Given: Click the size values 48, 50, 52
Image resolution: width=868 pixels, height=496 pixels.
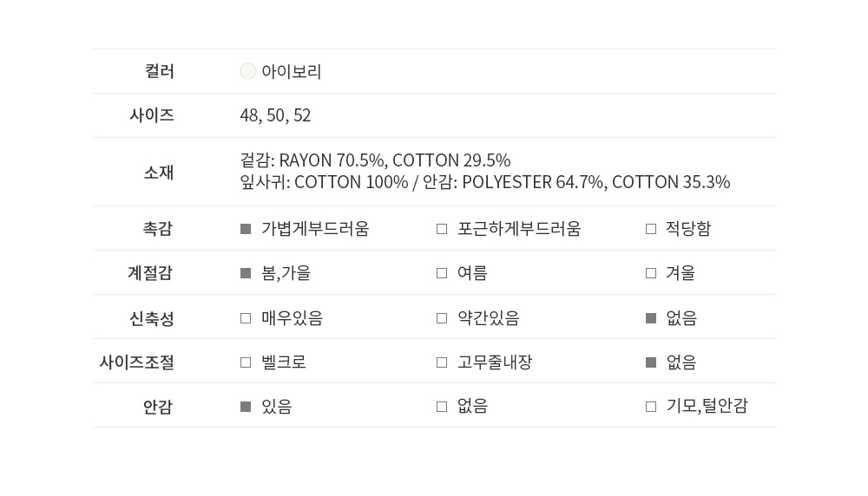Looking at the screenshot, I should (x=275, y=115).
